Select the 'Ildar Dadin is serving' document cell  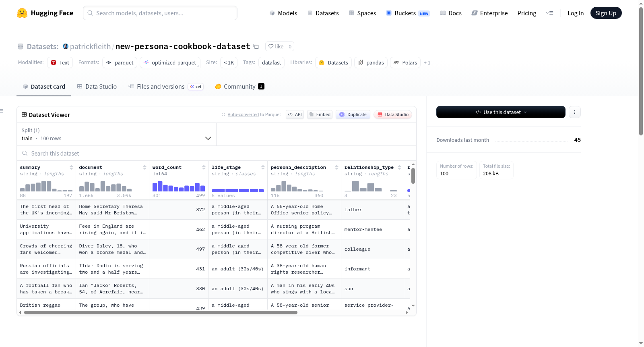[112, 269]
